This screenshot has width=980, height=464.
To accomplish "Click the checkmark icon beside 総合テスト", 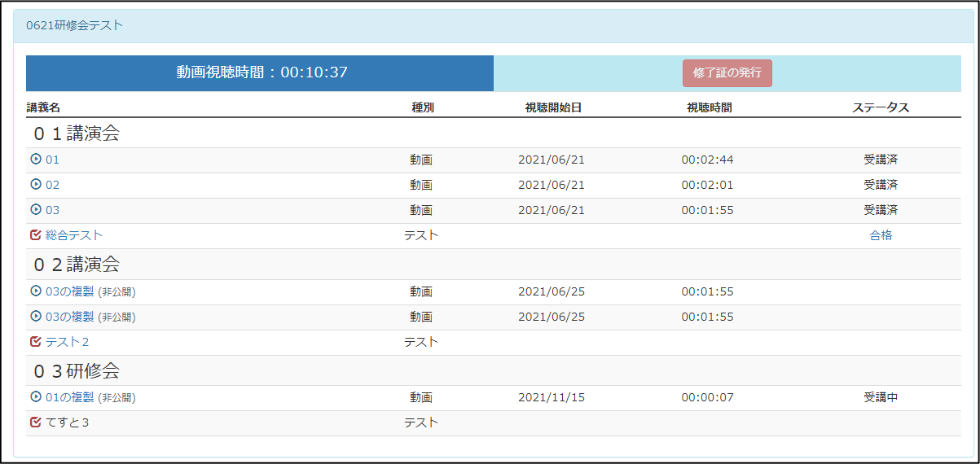I will (x=35, y=235).
